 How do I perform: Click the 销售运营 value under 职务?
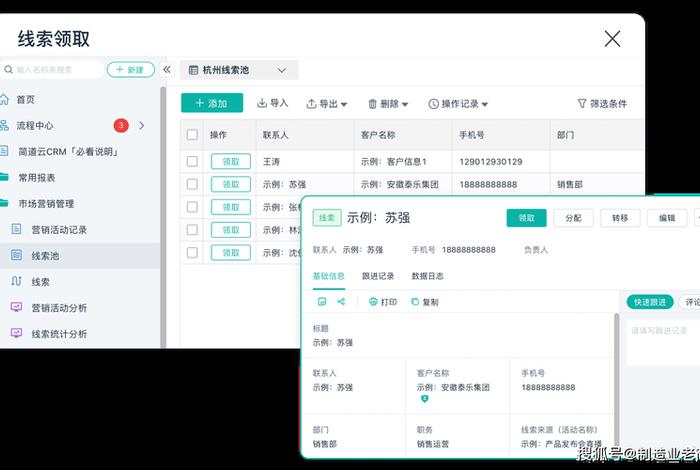pos(433,444)
